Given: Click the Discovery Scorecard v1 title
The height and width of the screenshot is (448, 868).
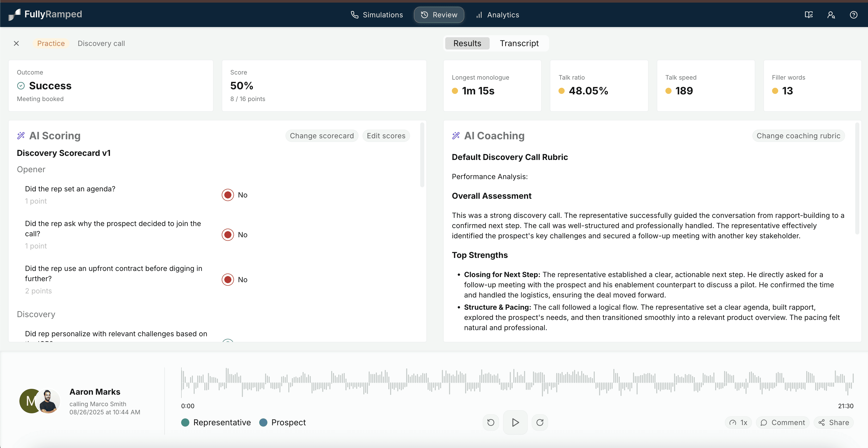Looking at the screenshot, I should 64,153.
